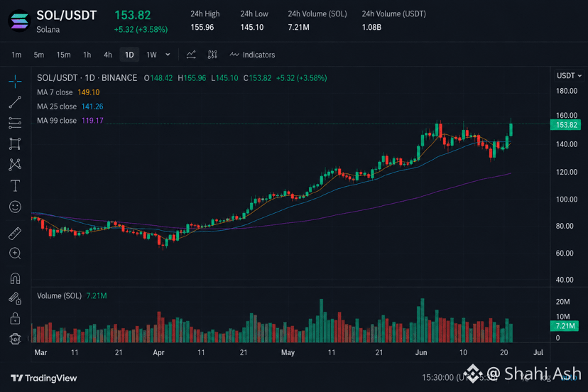Click the May date label on time axis

pyautogui.click(x=288, y=353)
